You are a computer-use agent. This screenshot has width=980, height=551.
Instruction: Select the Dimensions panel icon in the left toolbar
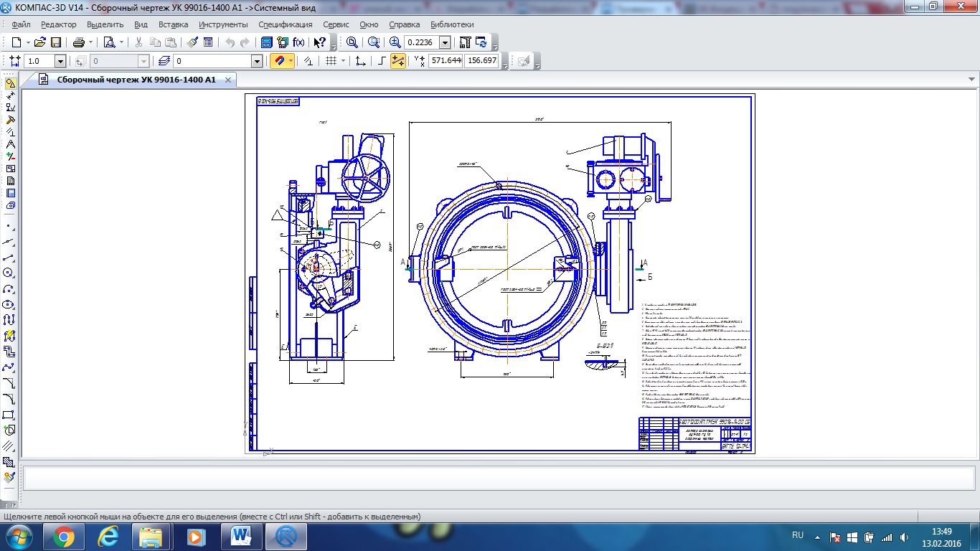tap(10, 95)
